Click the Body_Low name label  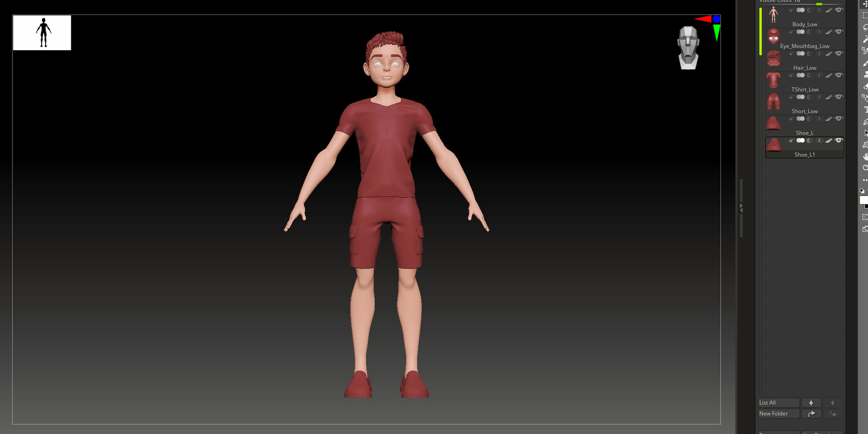pos(805,24)
